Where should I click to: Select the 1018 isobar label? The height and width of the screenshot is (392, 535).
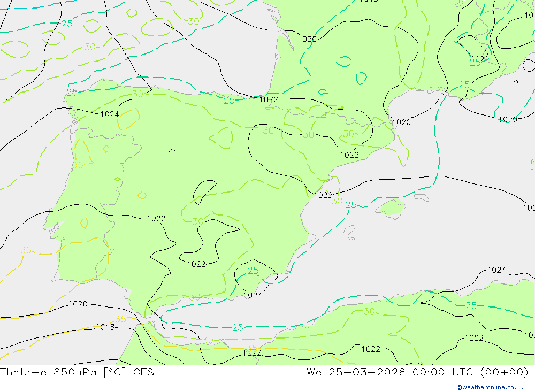pos(105,327)
